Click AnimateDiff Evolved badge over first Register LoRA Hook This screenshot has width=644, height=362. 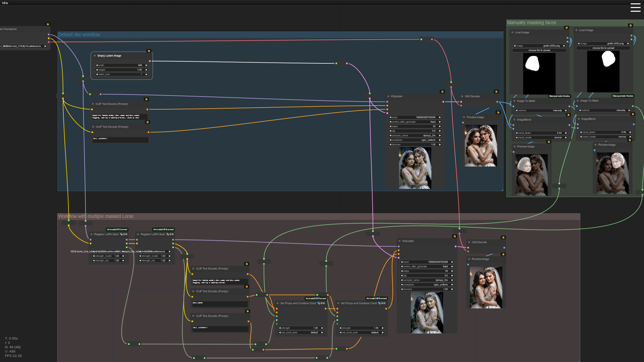pos(117,230)
